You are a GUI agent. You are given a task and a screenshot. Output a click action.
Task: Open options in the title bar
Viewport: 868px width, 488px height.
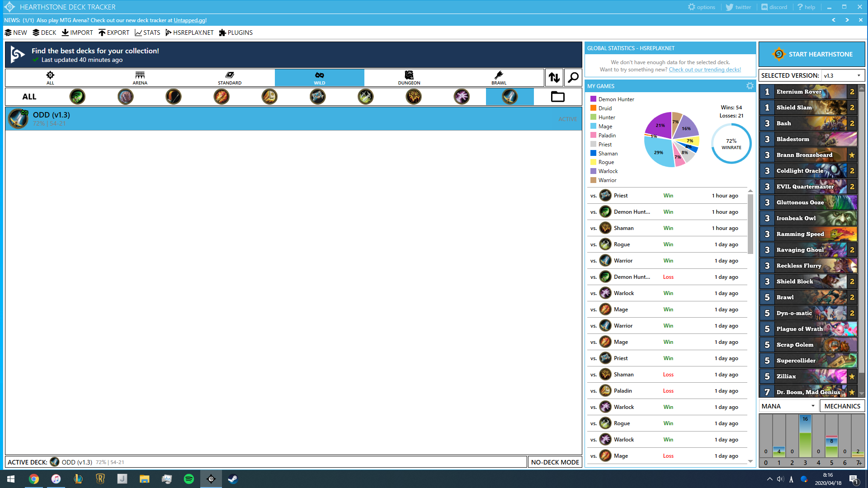pos(702,7)
